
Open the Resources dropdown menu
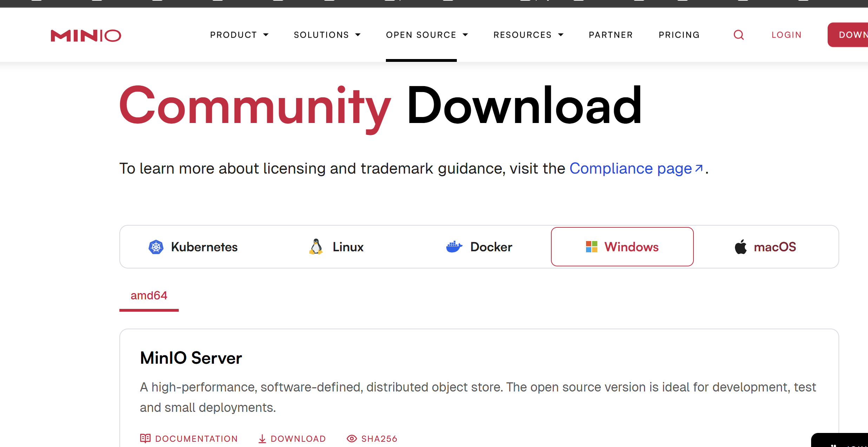pos(528,35)
